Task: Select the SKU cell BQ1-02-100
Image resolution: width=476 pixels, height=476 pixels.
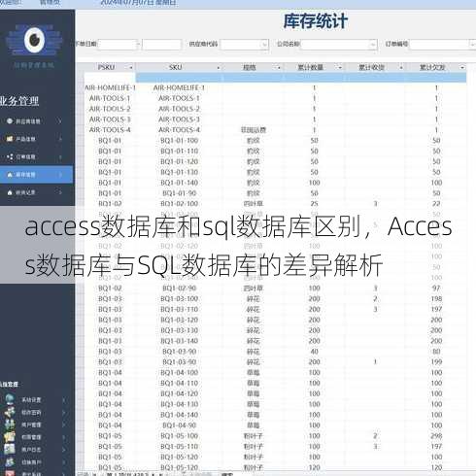Action: pos(180,204)
